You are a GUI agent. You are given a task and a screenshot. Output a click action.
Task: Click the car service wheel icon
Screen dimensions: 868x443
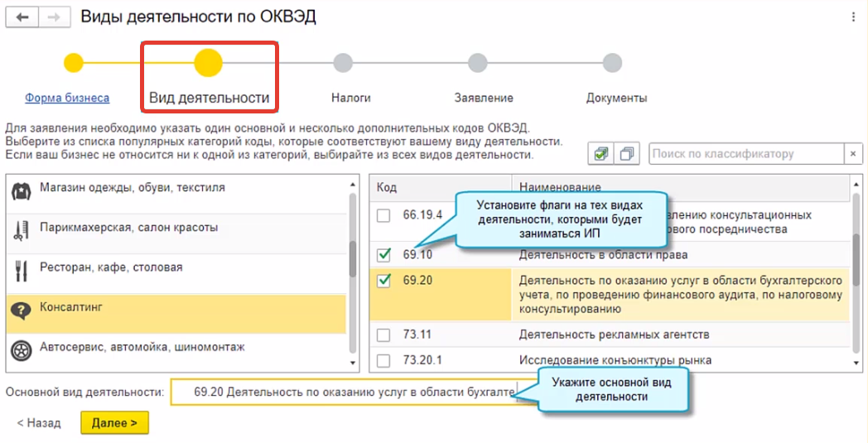[x=21, y=351]
